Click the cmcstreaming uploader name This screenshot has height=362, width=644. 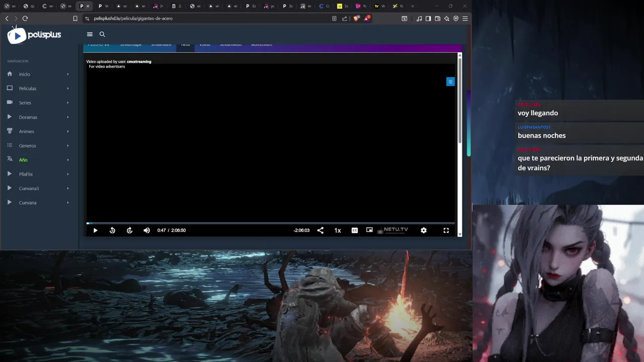139,61
